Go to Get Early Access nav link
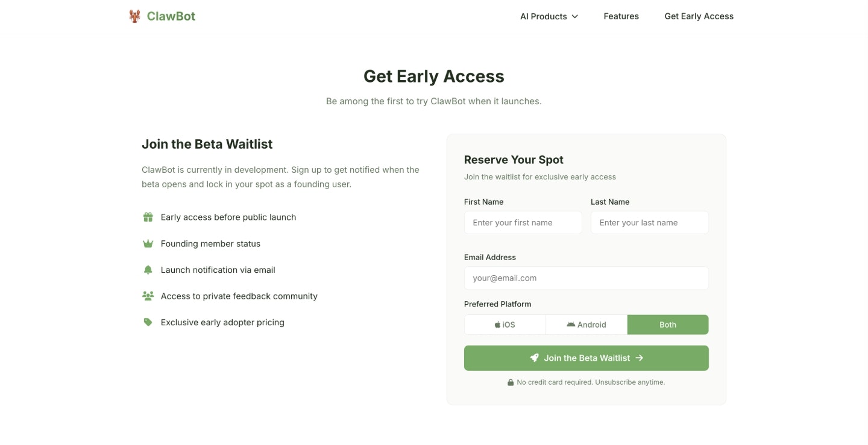Viewport: 868px width, 445px height. pyautogui.click(x=699, y=16)
